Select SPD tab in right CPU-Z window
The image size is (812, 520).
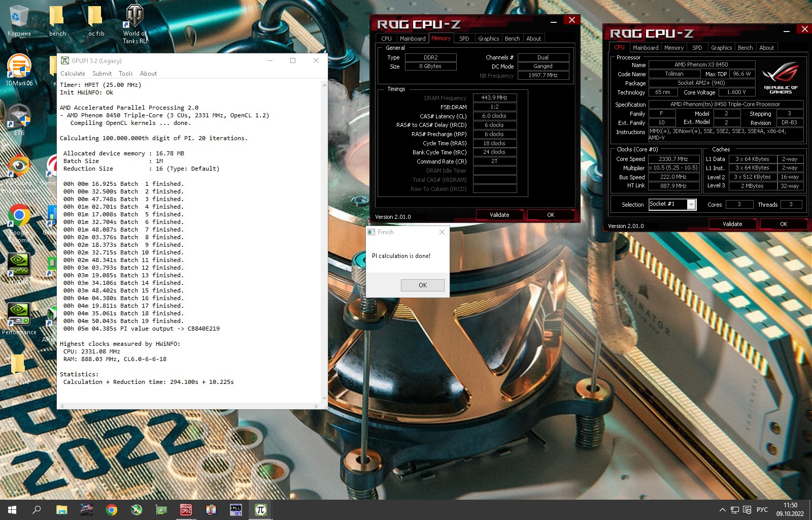[x=697, y=48]
